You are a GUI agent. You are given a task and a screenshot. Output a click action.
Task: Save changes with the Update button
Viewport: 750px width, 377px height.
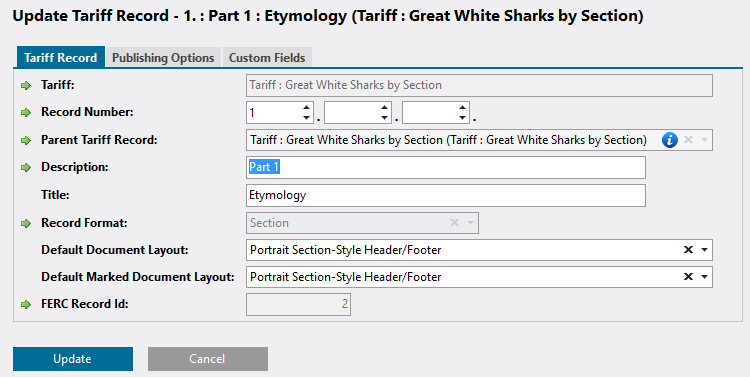(73, 359)
